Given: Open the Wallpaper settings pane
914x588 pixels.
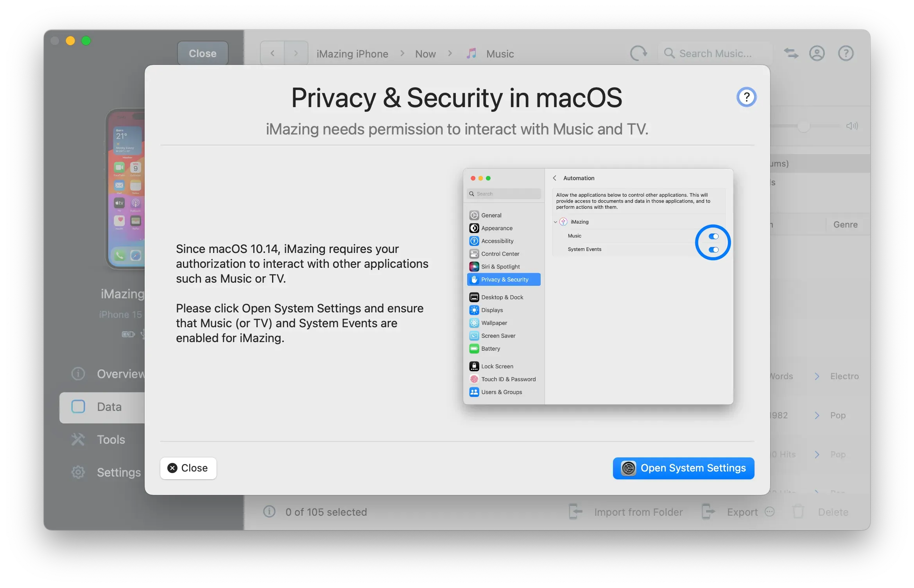Looking at the screenshot, I should pos(493,323).
